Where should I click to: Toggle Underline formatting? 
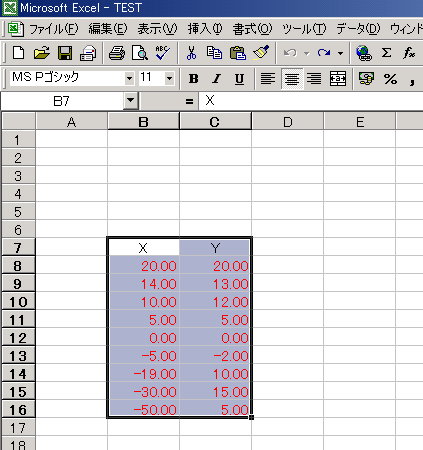coord(239,79)
